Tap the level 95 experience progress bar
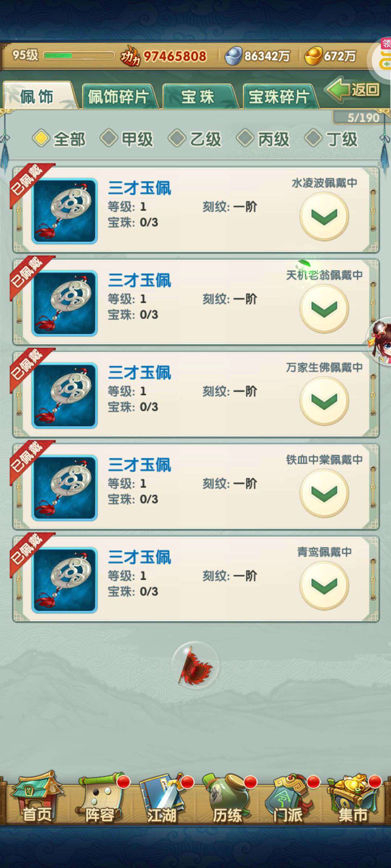The height and width of the screenshot is (868, 391). [79, 55]
